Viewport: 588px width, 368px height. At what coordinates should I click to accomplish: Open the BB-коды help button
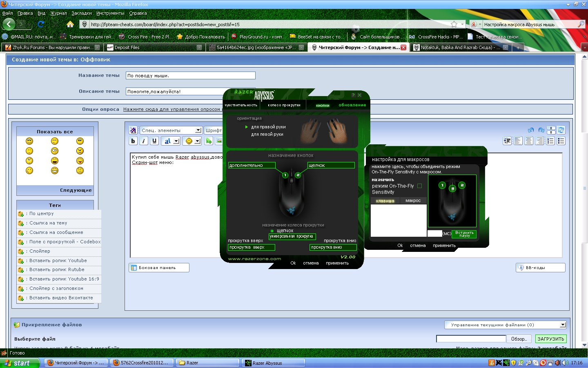(541, 268)
